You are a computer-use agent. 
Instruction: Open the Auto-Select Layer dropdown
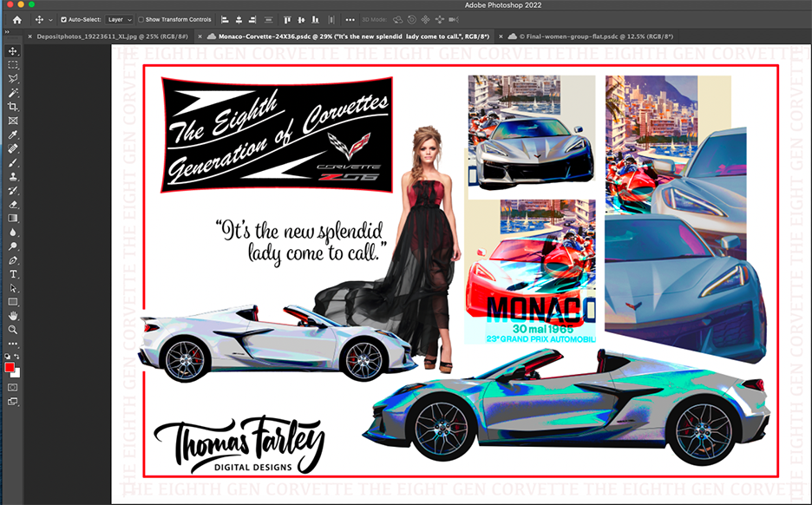pos(119,20)
